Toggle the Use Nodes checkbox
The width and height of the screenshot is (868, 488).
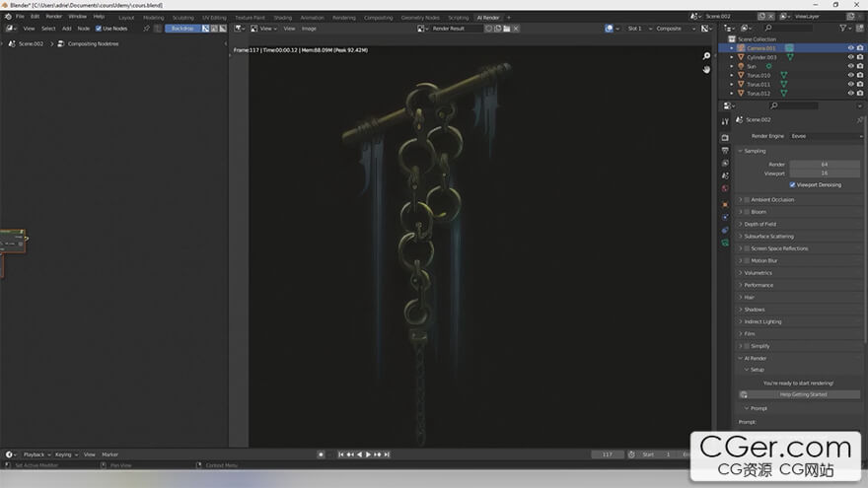pyautogui.click(x=99, y=29)
